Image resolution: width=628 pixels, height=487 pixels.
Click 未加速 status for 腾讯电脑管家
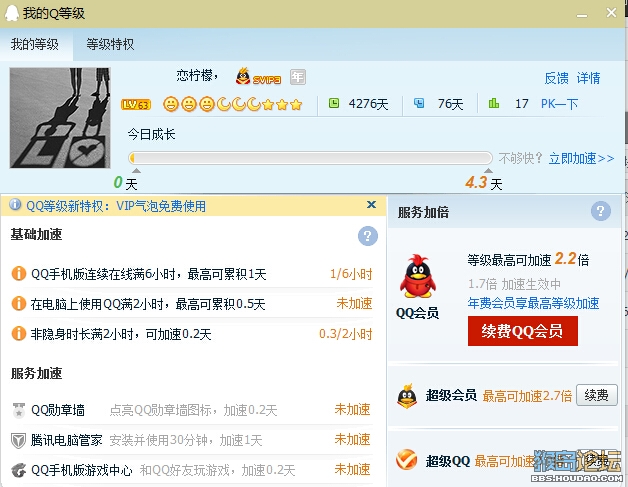(x=352, y=440)
